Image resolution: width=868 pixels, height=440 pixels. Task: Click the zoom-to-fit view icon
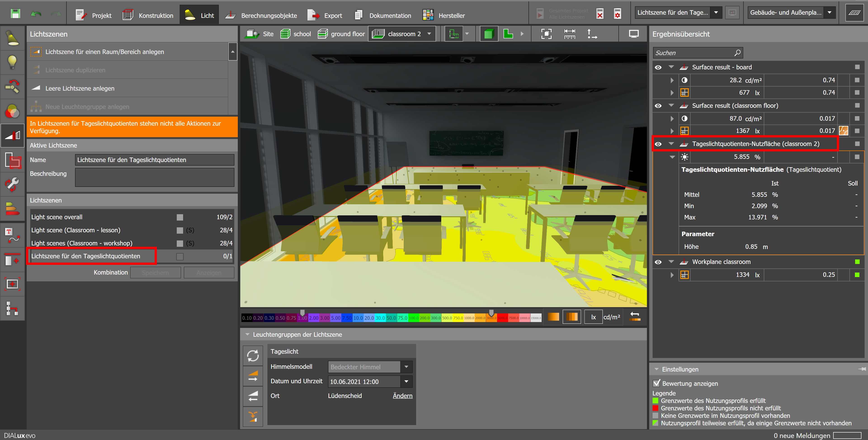[x=546, y=34]
